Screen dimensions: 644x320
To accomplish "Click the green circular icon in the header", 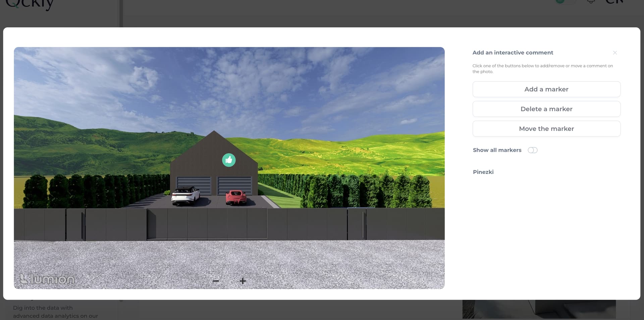I will click(x=560, y=1).
